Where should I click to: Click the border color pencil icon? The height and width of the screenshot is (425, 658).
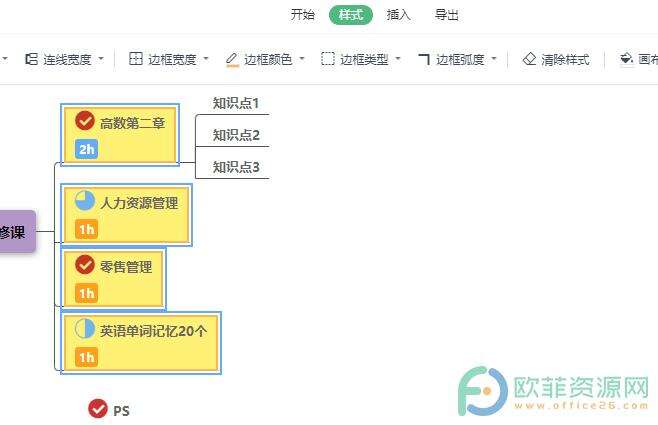tap(232, 59)
